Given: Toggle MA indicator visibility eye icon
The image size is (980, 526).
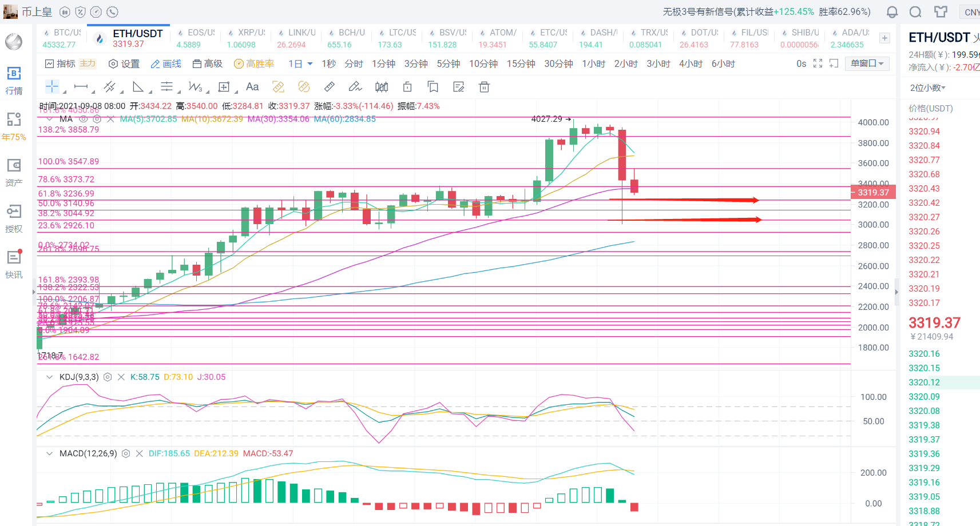Looking at the screenshot, I should point(84,119).
